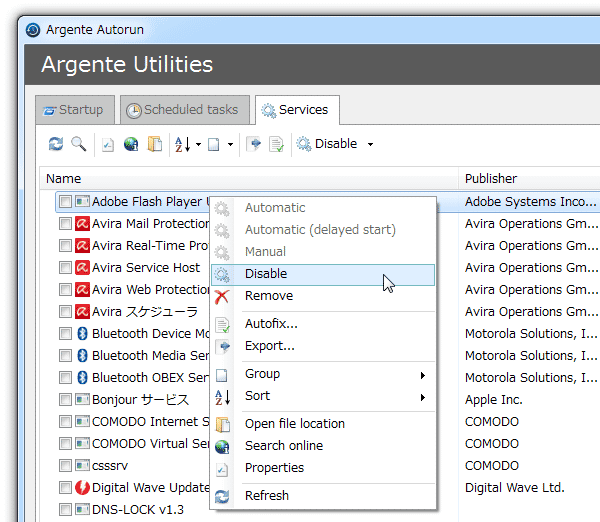600x522 pixels.
Task: Click the Open file location toolbar icon
Action: coord(155,144)
